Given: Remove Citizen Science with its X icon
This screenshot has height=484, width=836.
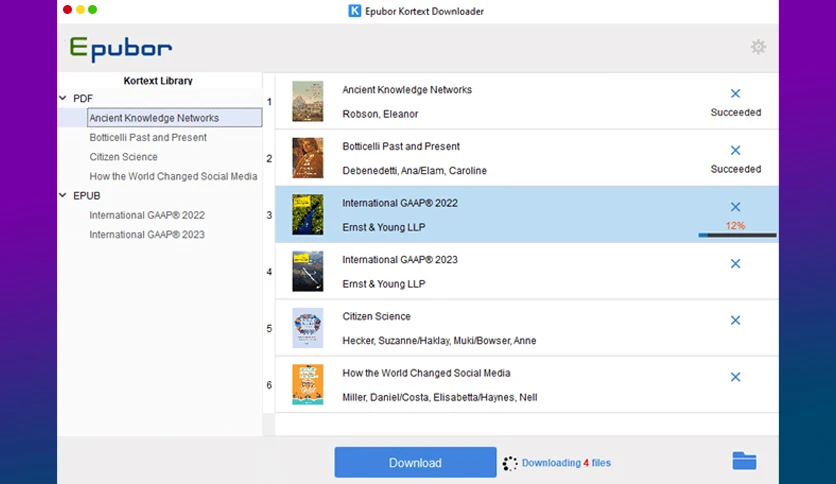Looking at the screenshot, I should (x=735, y=320).
